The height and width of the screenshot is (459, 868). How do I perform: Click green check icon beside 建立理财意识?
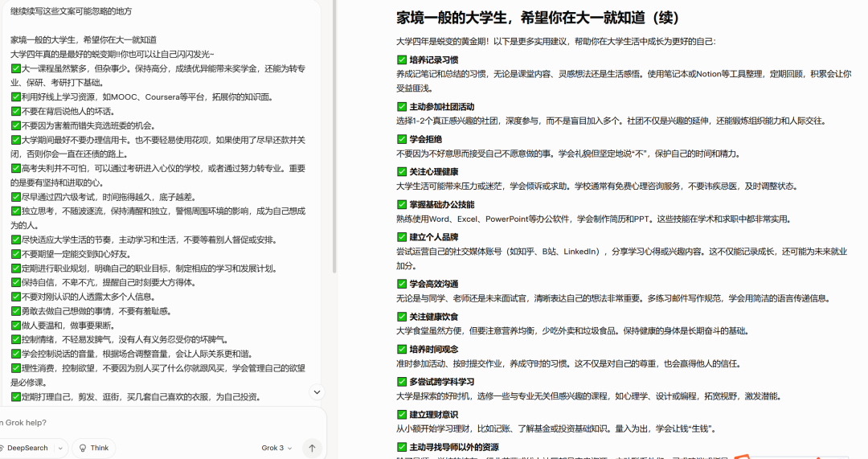pos(402,414)
